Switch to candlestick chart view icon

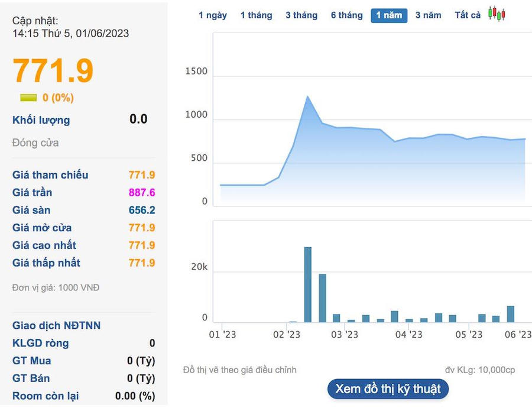497,14
